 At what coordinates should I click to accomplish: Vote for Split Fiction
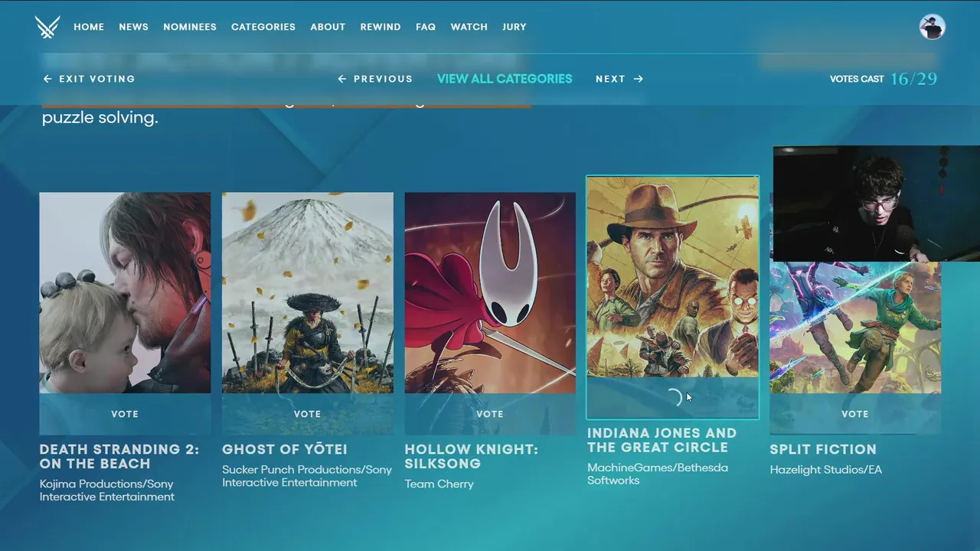[x=855, y=414]
